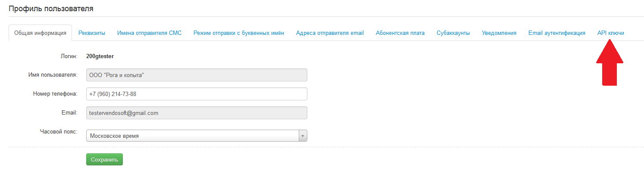644x180 pixels.
Task: Click the Профиль пользователя page heading
Action: point(51,8)
